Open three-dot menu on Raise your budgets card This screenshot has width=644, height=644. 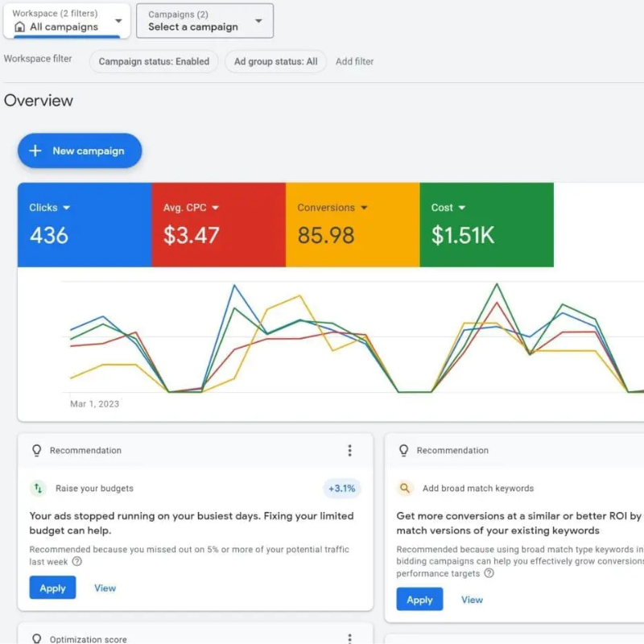coord(349,451)
